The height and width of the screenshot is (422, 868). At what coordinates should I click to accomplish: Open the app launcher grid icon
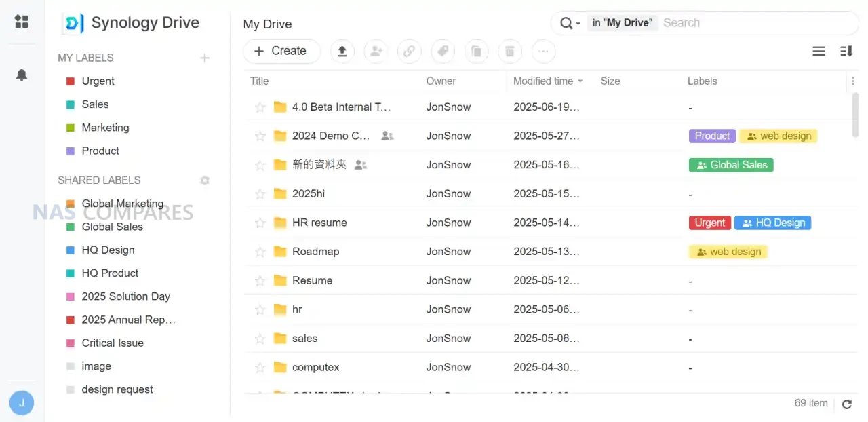(22, 22)
